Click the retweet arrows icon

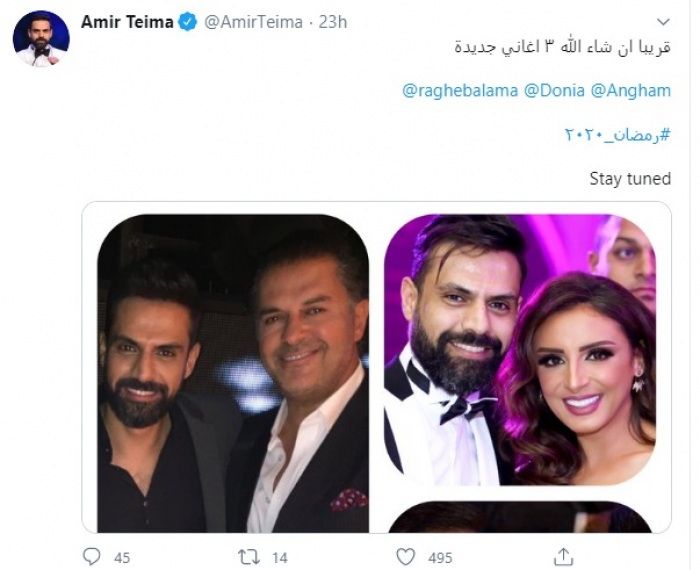click(247, 556)
